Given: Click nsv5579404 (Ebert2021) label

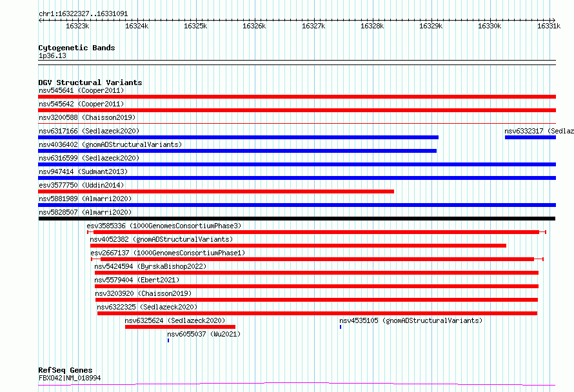Looking at the screenshot, I should [x=137, y=280].
